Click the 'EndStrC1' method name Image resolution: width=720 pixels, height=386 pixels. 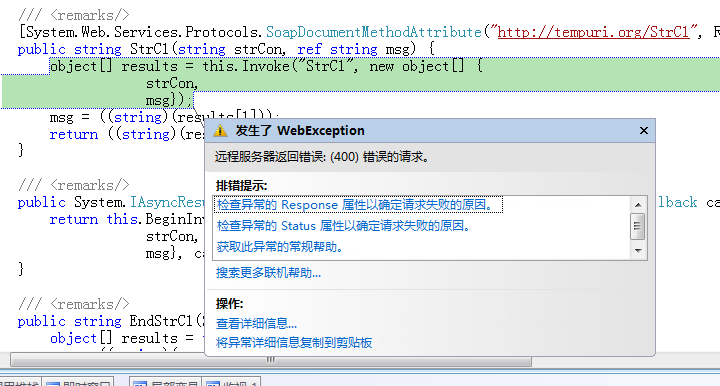click(x=161, y=321)
